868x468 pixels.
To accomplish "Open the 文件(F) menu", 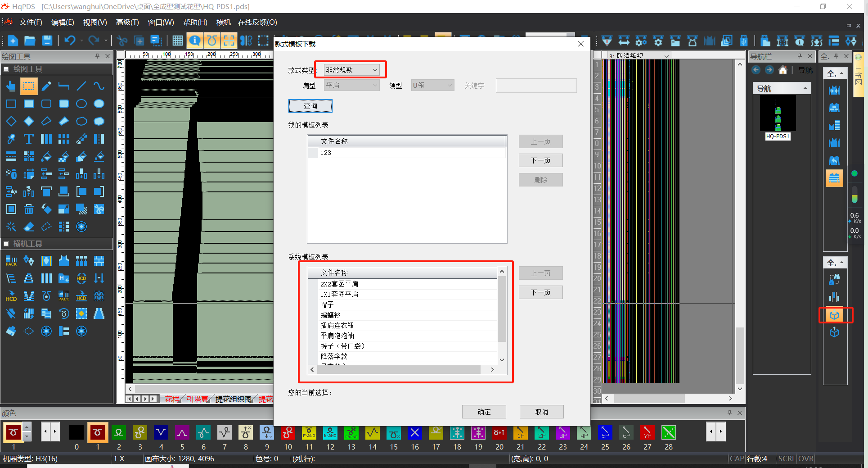I will (x=31, y=22).
